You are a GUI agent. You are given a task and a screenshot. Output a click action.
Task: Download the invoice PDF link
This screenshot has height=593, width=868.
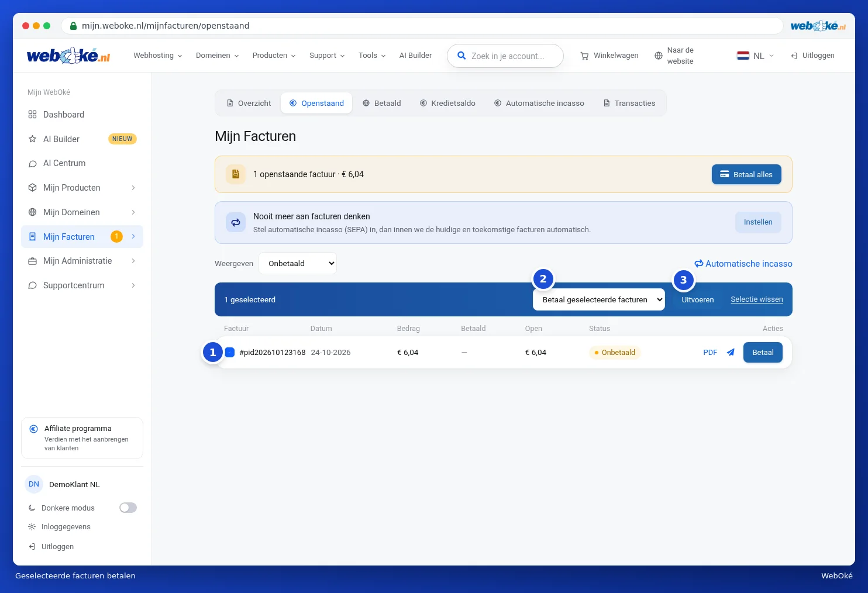tap(710, 353)
